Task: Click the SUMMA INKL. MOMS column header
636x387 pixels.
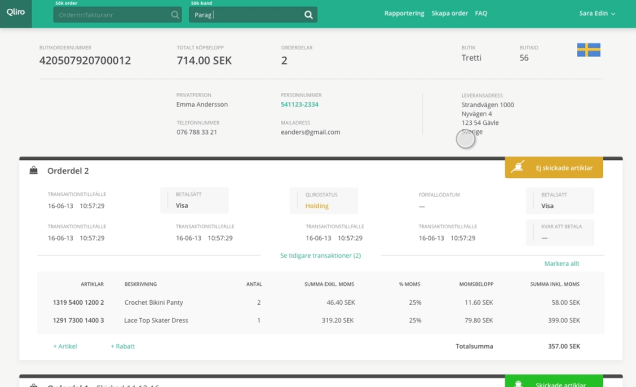Action: click(554, 284)
